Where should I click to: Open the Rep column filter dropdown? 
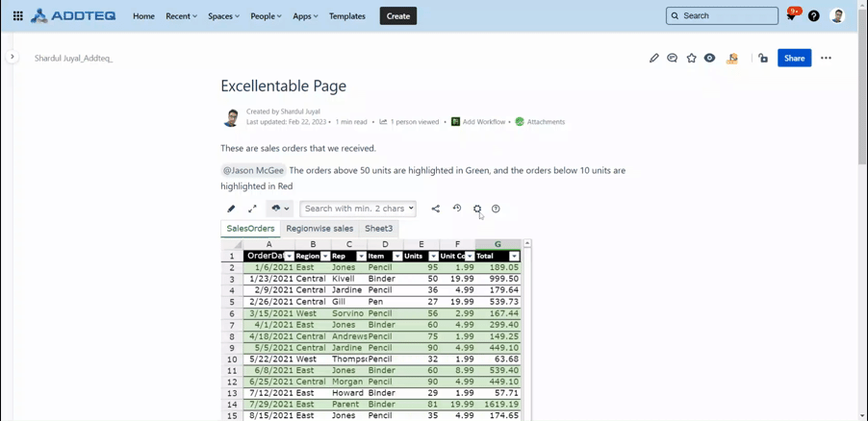tap(362, 256)
